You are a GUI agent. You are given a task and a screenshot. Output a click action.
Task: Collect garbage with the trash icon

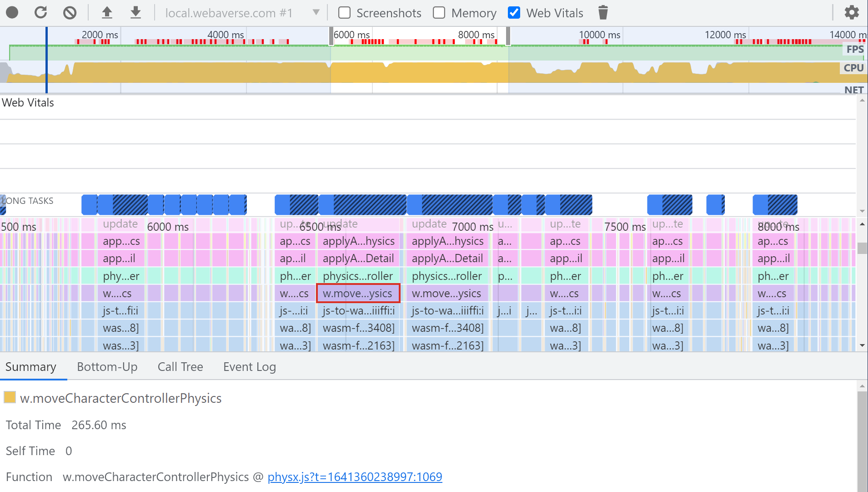click(602, 12)
